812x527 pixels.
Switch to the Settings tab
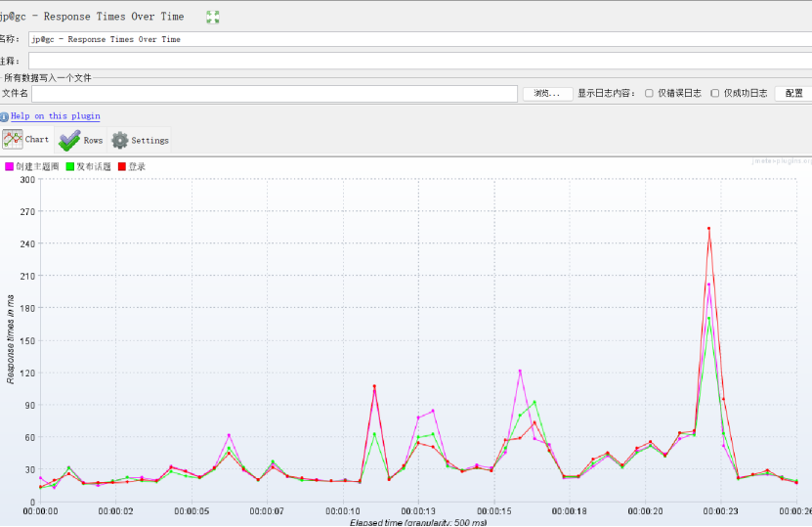point(140,140)
